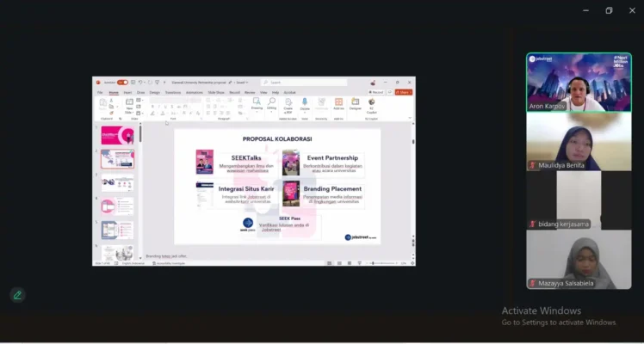This screenshot has height=344, width=644.
Task: Open the Drawing tools dropdown
Action: click(x=257, y=105)
